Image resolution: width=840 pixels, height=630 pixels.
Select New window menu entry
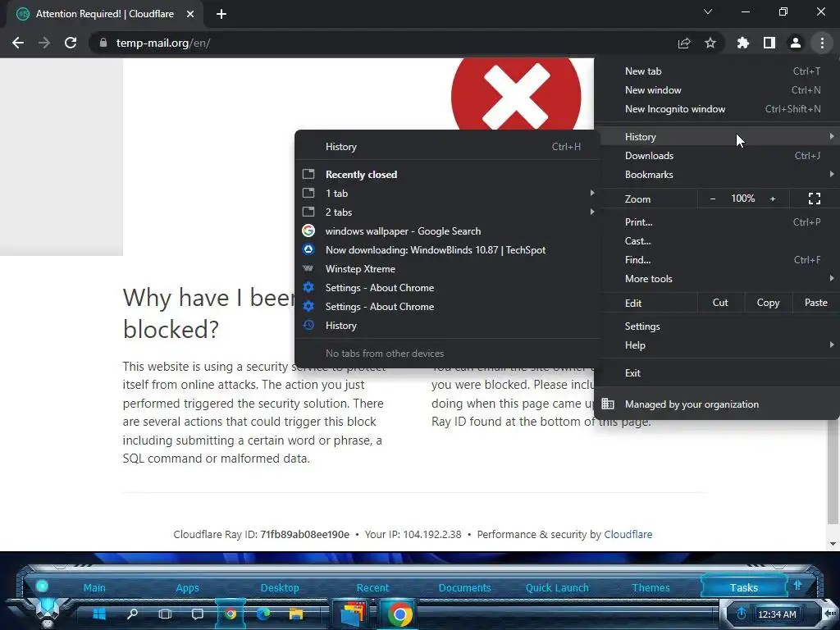tap(717, 90)
